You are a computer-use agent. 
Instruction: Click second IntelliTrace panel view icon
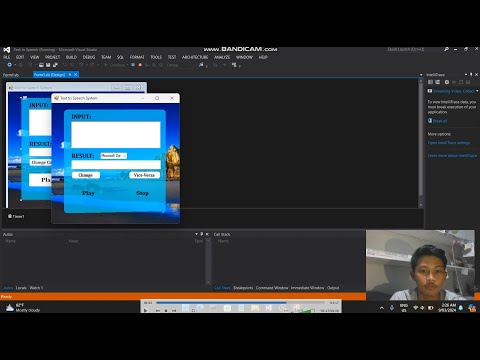point(437,82)
